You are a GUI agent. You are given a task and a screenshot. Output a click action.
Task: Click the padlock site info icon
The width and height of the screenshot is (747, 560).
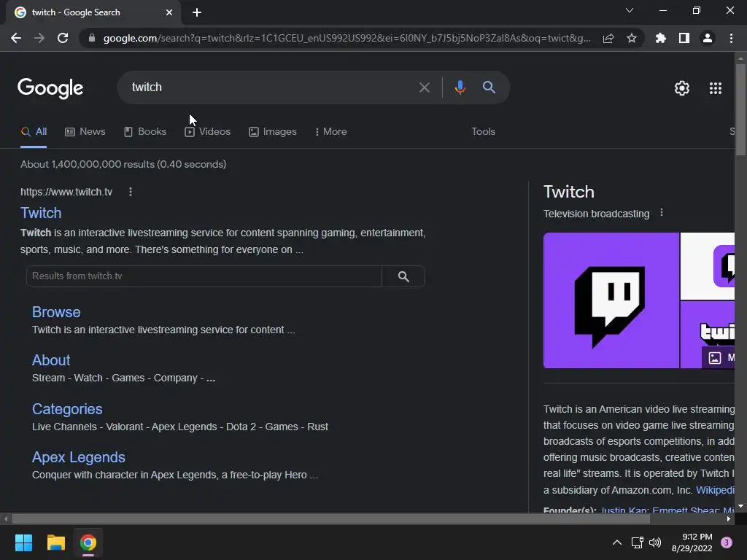[x=92, y=38]
